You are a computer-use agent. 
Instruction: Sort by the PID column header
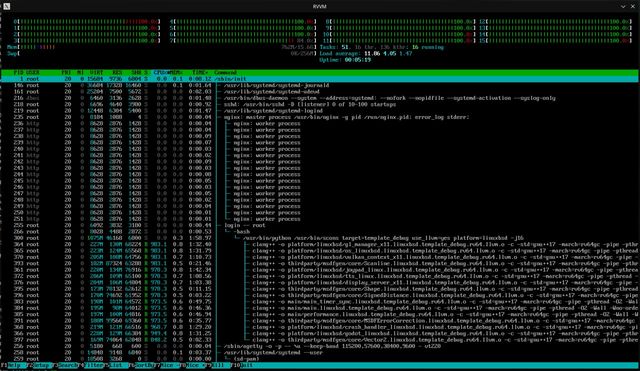[x=19, y=72]
